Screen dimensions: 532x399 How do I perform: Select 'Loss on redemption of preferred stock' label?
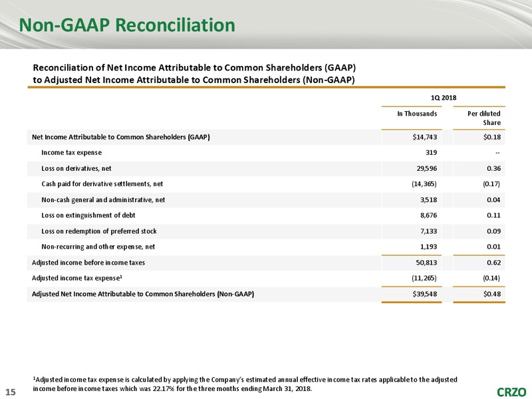coord(99,231)
